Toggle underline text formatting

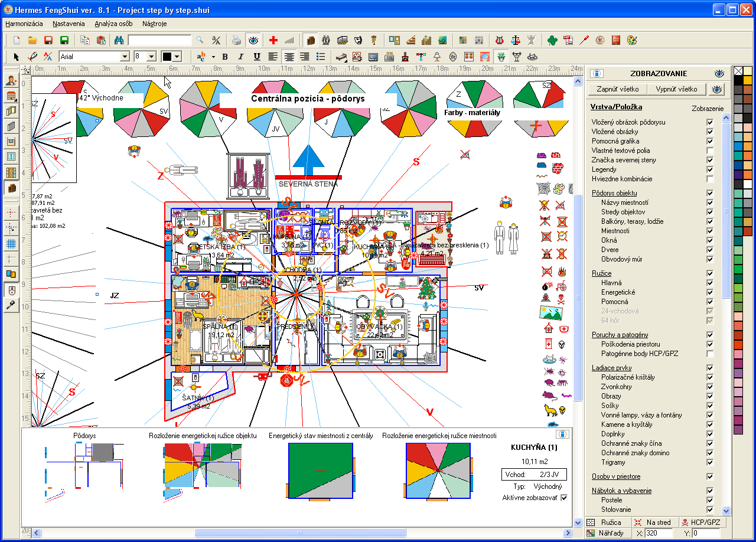coord(256,57)
